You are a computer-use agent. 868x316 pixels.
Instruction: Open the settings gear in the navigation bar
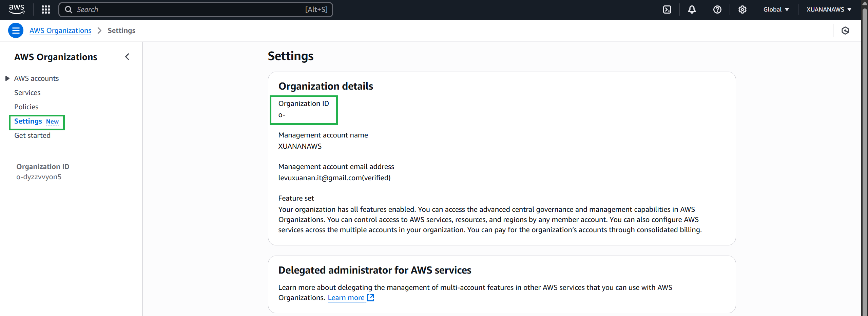click(x=742, y=9)
